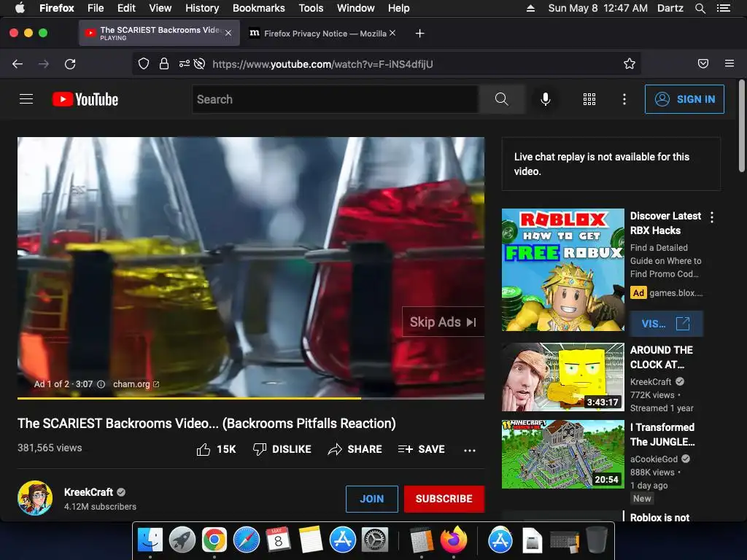Open Safari compass icon in the Dock
Viewport: 747px width, 560px height.
click(247, 540)
